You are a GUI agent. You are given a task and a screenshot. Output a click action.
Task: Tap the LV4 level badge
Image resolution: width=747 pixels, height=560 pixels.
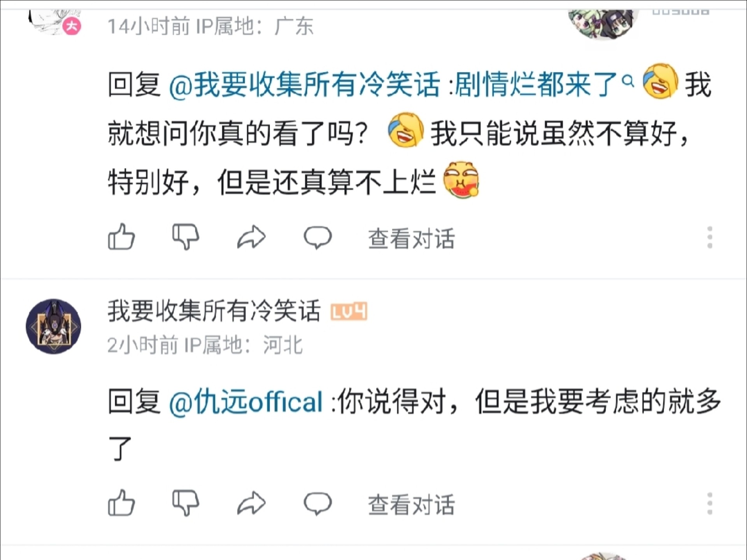pyautogui.click(x=349, y=311)
